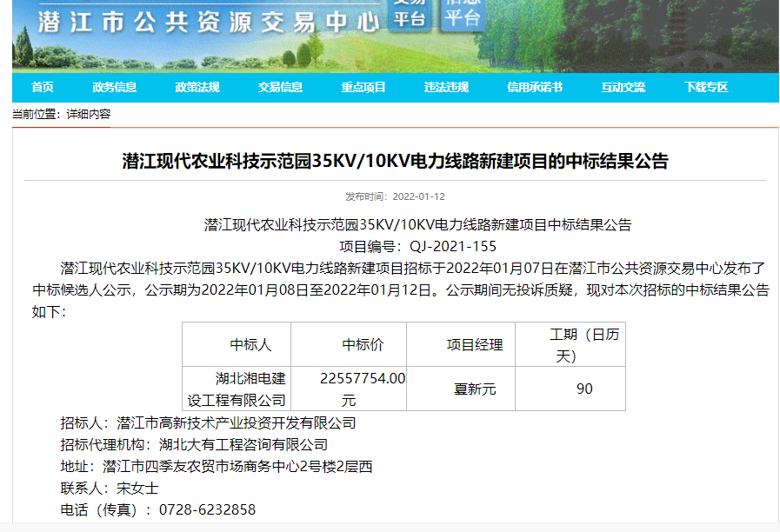Image resolution: width=780 pixels, height=532 pixels.
Task: Select the 政策法规 navigation item
Action: pyautogui.click(x=197, y=87)
